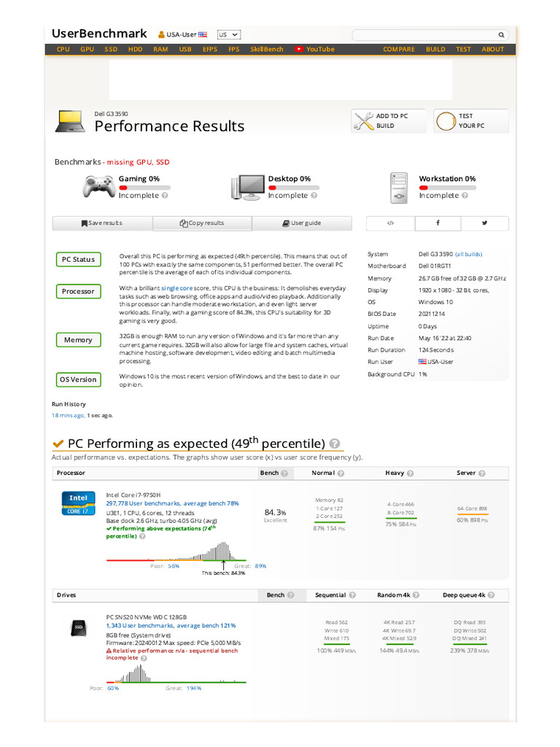
Task: Open help icon next to Normal column
Action: click(x=341, y=473)
